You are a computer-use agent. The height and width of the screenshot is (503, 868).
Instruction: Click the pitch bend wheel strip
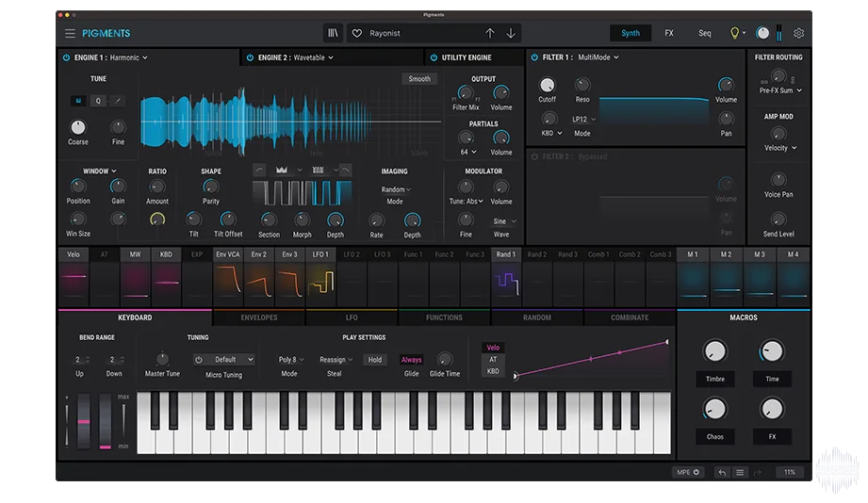pos(84,421)
